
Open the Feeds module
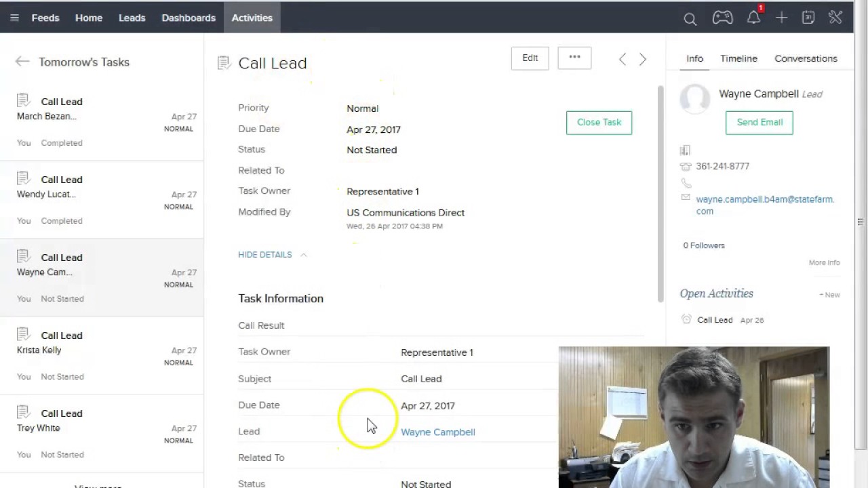click(45, 18)
